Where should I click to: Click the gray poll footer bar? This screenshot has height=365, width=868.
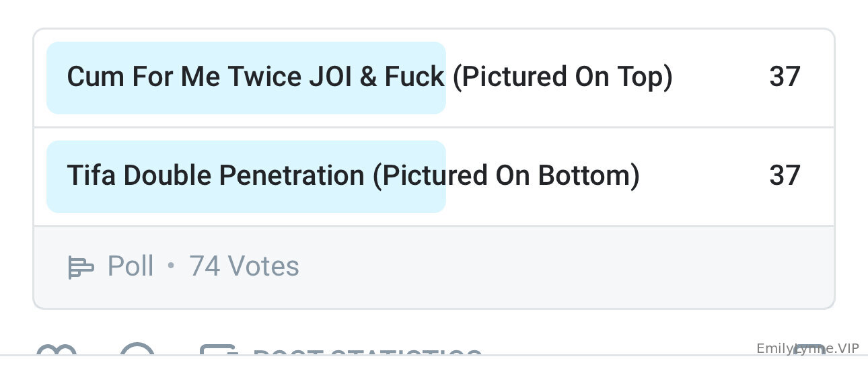(x=538, y=267)
